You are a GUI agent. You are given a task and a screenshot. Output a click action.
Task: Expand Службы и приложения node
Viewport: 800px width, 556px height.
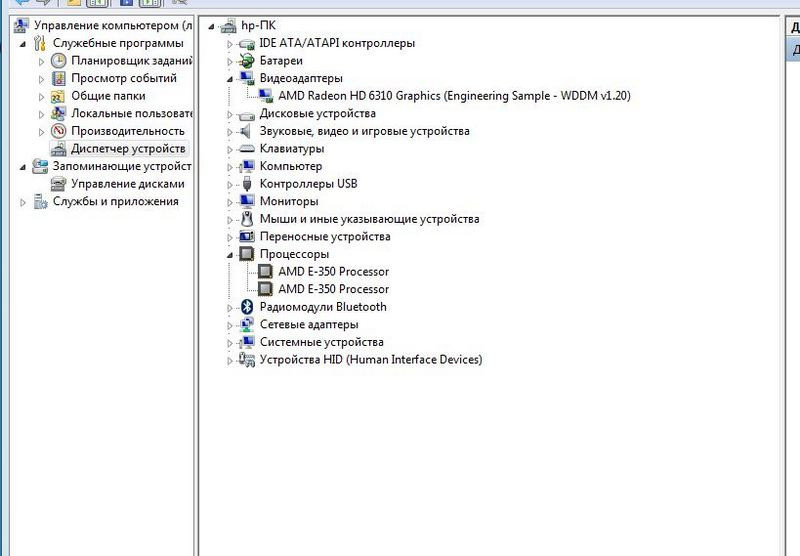pyautogui.click(x=23, y=202)
